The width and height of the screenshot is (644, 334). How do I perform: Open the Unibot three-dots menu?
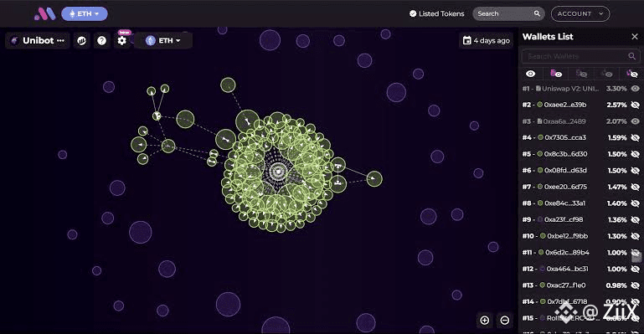61,41
